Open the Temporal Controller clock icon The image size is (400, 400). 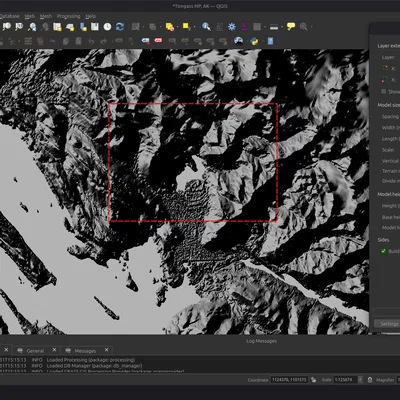[107, 27]
